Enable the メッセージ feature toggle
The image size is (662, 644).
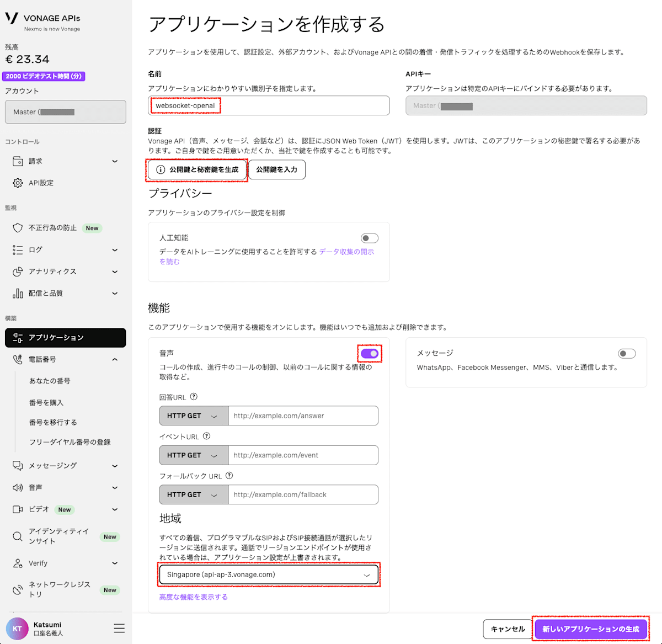click(627, 353)
